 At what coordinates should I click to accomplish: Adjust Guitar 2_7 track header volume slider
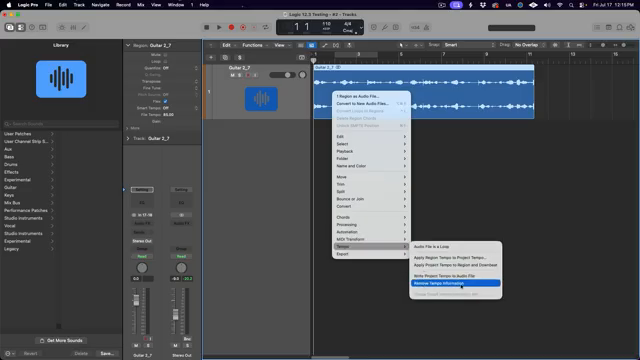(x=282, y=75)
